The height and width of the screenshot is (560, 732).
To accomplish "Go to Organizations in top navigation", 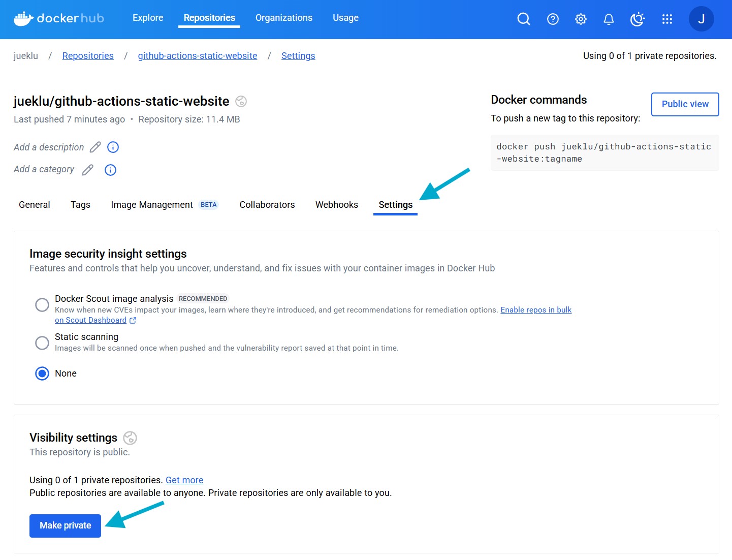I will pyautogui.click(x=283, y=18).
